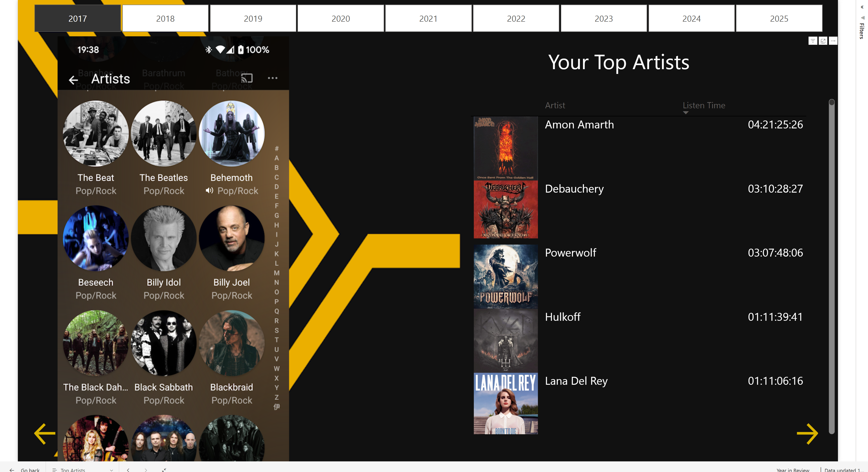Image resolution: width=868 pixels, height=472 pixels.
Task: Select the 2017 year slicer
Action: point(78,19)
